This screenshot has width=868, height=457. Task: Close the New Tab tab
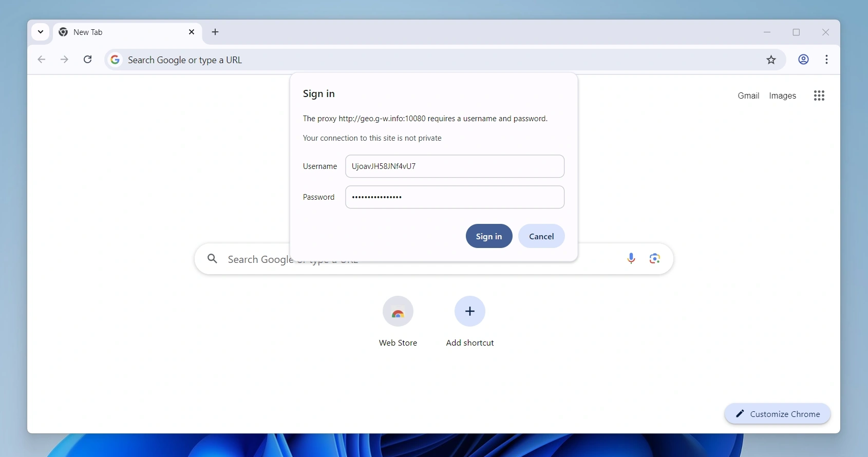point(192,32)
